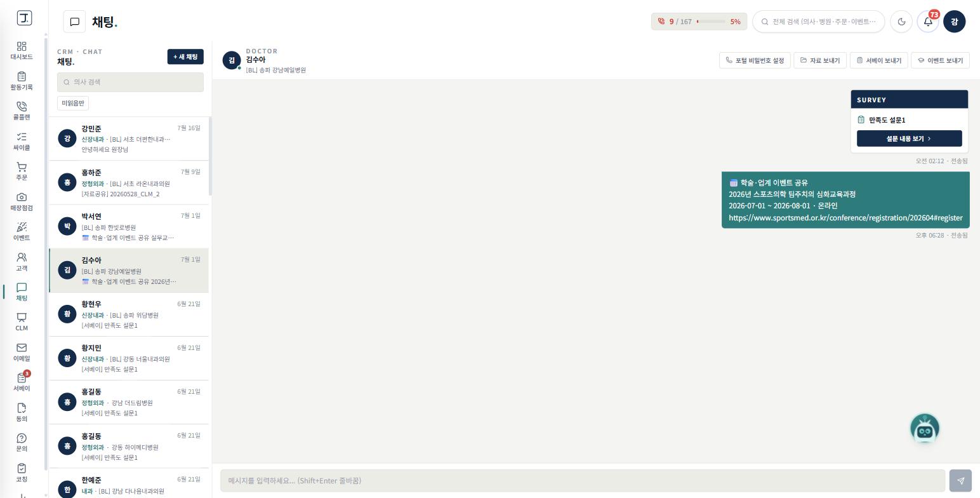Toggle the 미읽음만 unread-only filter
This screenshot has height=498, width=980.
(73, 103)
